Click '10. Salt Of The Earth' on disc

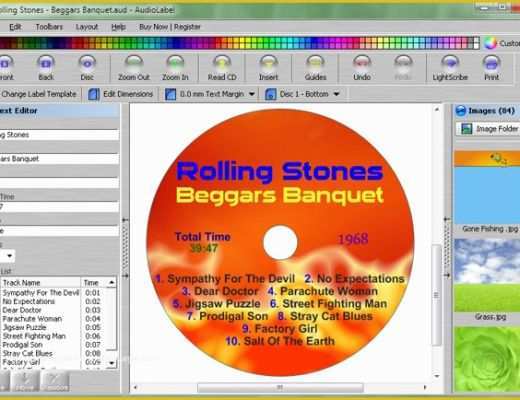click(280, 341)
